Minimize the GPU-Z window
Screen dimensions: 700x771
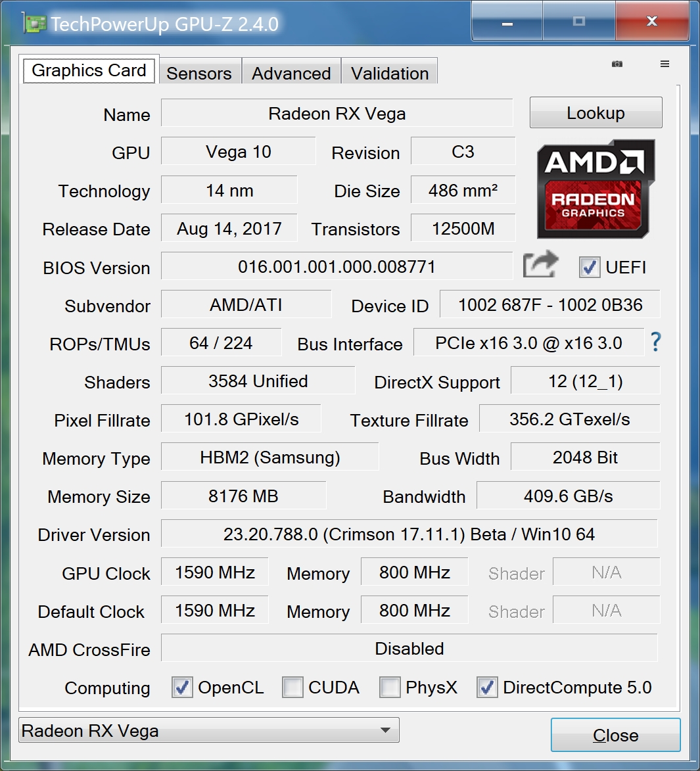click(x=507, y=22)
